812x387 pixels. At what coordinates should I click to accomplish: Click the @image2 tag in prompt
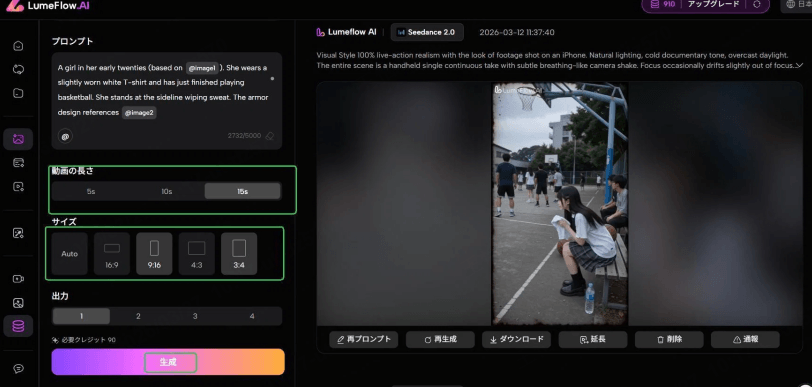click(139, 112)
